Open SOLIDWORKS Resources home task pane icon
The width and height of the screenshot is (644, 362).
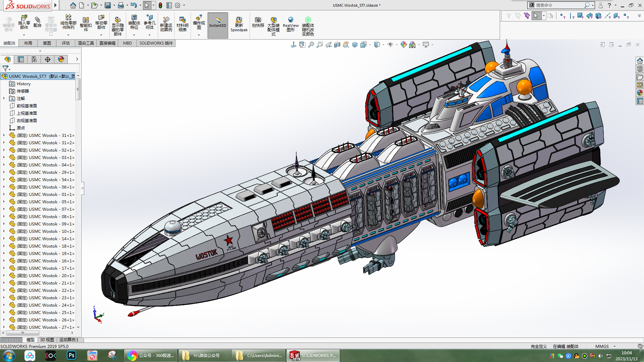(x=640, y=61)
